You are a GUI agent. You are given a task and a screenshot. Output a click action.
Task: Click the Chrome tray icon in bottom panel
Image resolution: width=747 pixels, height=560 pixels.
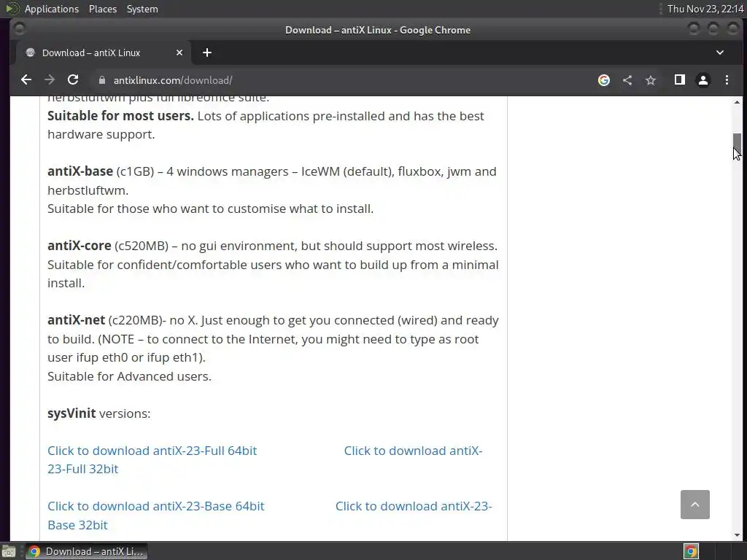(x=692, y=551)
